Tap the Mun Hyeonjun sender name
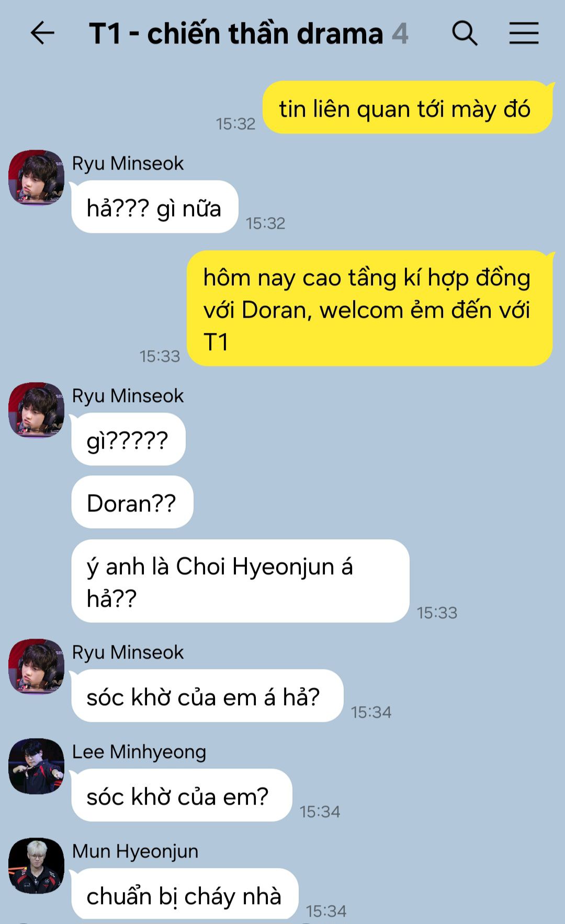This screenshot has height=924, width=565. tap(135, 851)
